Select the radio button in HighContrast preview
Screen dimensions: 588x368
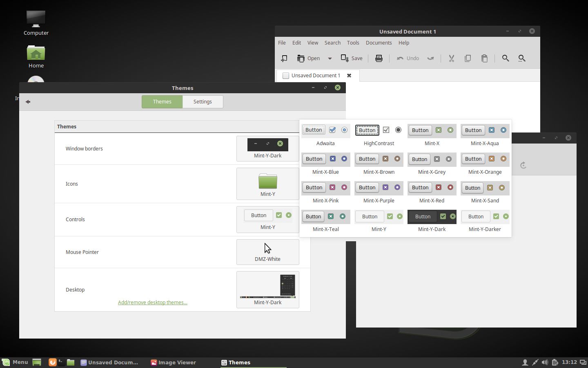click(x=398, y=130)
